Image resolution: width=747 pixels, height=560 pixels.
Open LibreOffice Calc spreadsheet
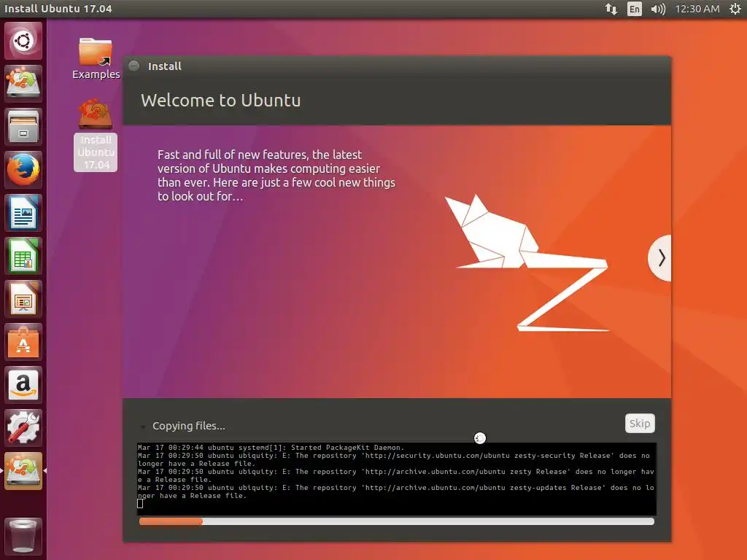tap(23, 256)
